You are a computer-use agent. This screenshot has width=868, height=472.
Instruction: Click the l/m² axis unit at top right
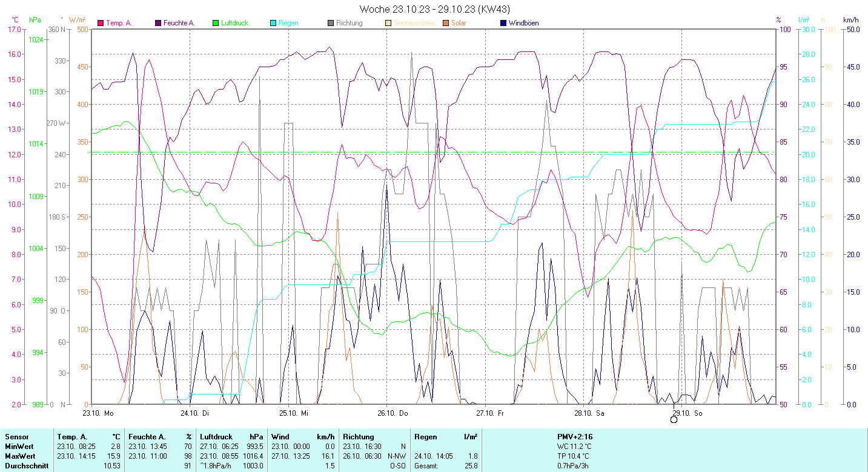point(804,20)
